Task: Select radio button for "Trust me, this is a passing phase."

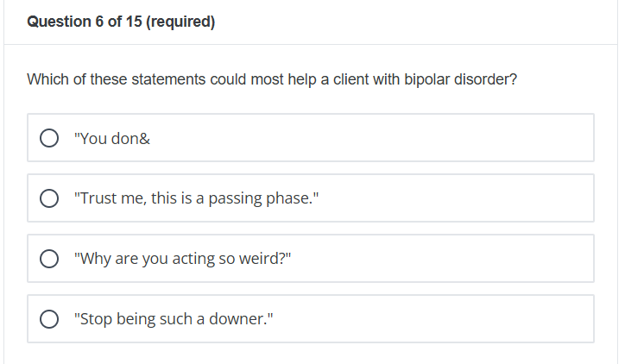Action: (x=49, y=198)
